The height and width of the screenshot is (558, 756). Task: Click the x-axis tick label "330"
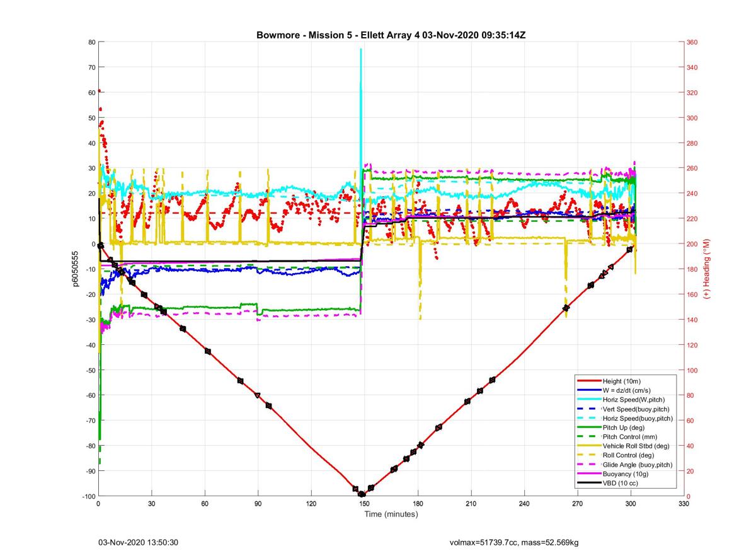(683, 504)
